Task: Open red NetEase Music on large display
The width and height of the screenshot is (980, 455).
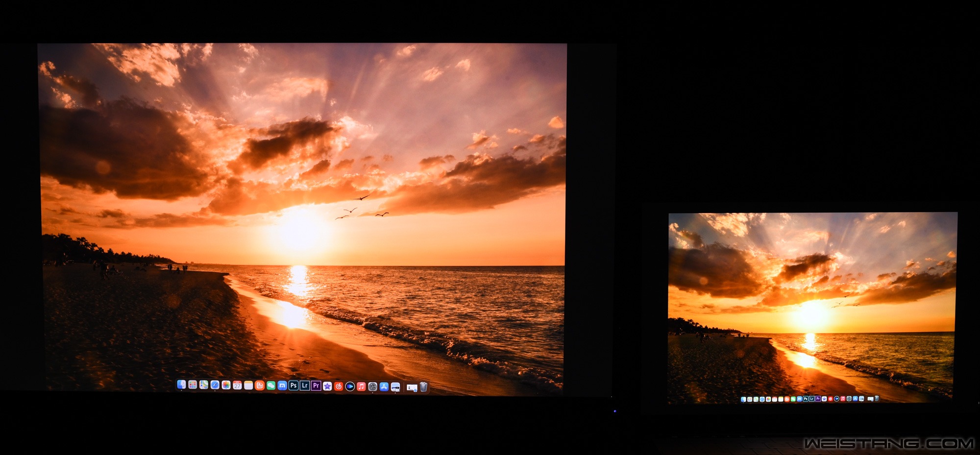Action: tap(339, 386)
